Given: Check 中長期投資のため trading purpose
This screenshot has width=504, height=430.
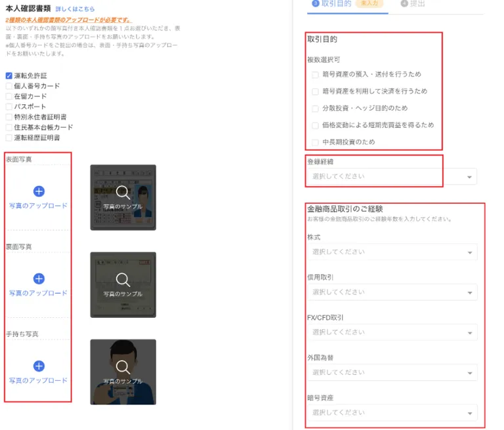Looking at the screenshot, I should point(315,142).
